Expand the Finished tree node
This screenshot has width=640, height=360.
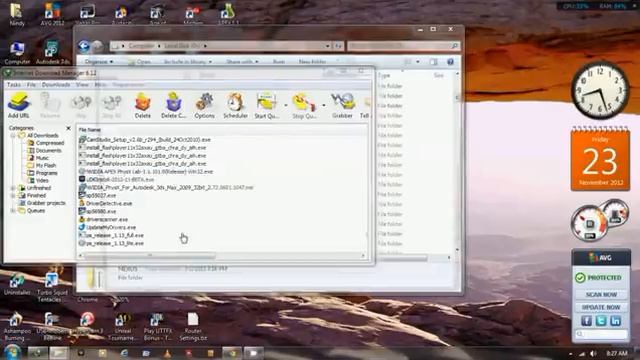(x=13, y=196)
